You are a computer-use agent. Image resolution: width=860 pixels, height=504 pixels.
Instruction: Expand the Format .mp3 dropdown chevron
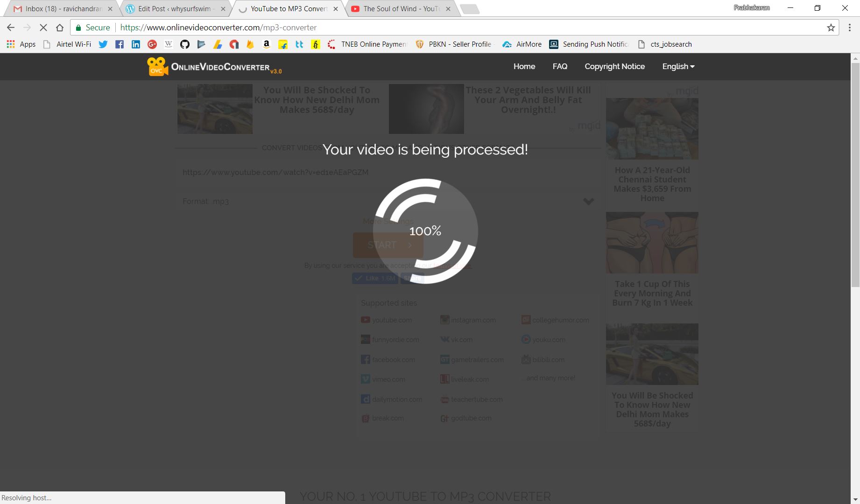pyautogui.click(x=588, y=201)
